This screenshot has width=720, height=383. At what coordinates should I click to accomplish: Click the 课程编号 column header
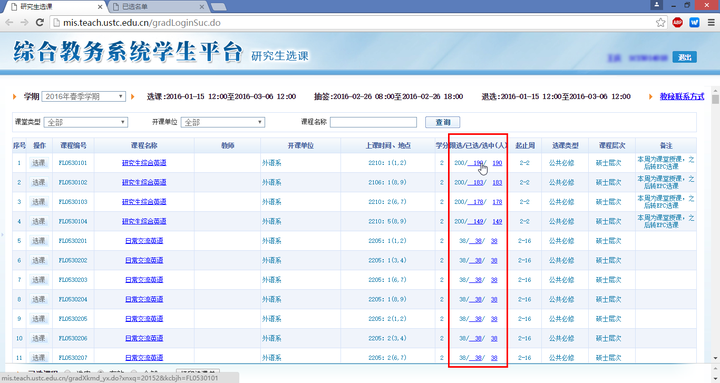(x=73, y=146)
